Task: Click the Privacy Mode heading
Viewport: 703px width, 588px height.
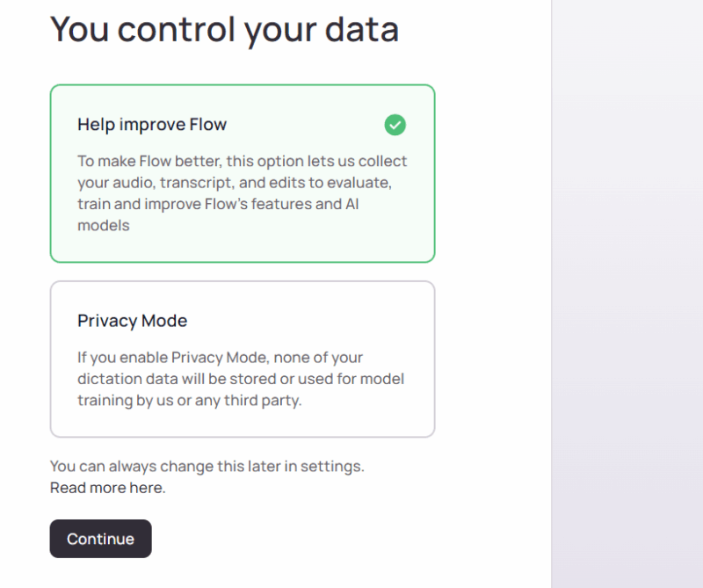Action: click(x=132, y=321)
